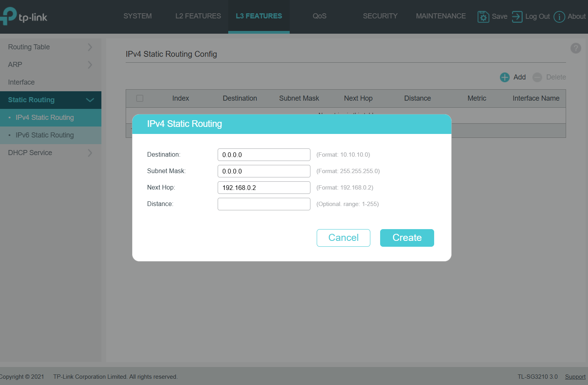The image size is (588, 385).
Task: Expand the Routing Table menu chevron
Action: (90, 47)
